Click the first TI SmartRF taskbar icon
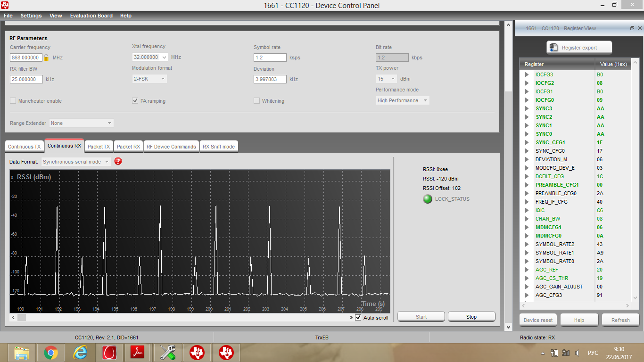Viewport: 644px width, 362px height. [197, 353]
